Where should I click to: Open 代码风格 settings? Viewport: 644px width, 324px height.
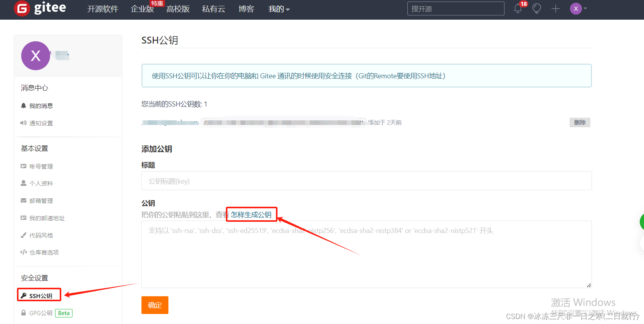(x=41, y=235)
